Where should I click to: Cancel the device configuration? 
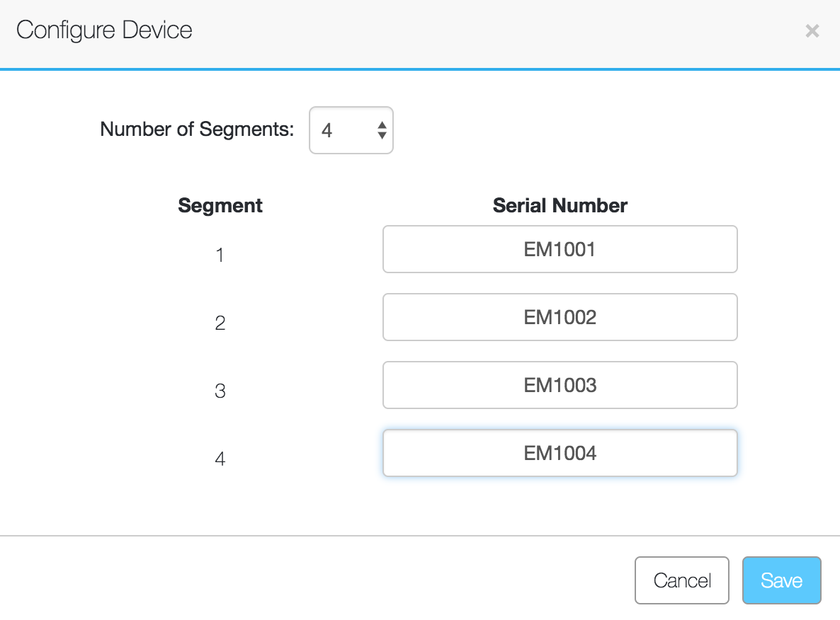pos(681,580)
